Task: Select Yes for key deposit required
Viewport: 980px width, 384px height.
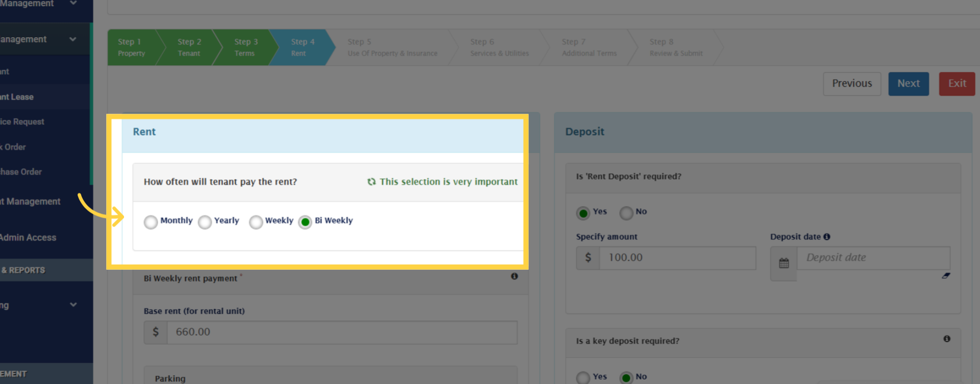Action: click(x=583, y=378)
